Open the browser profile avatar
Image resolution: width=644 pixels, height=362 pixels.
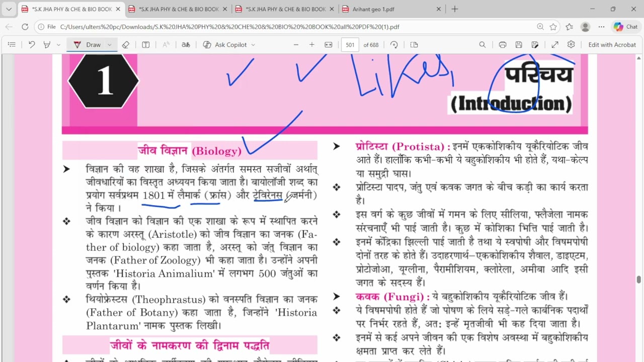coord(585,27)
